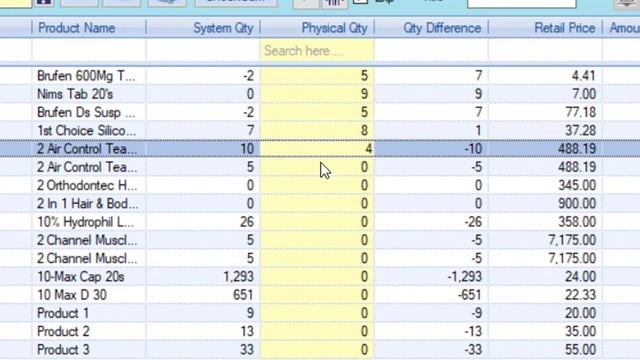The height and width of the screenshot is (360, 640).
Task: Click the empty filter cell under Qty Difference
Action: click(x=431, y=51)
